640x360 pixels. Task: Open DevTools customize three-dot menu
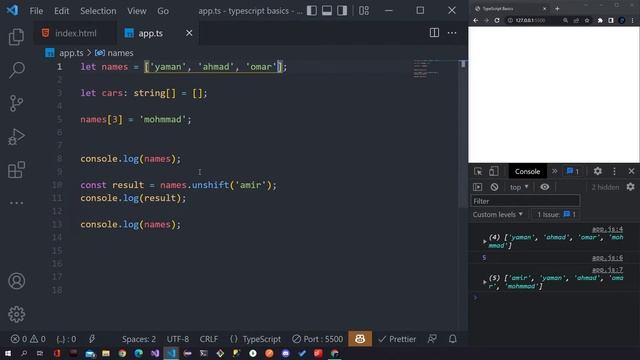click(614, 171)
